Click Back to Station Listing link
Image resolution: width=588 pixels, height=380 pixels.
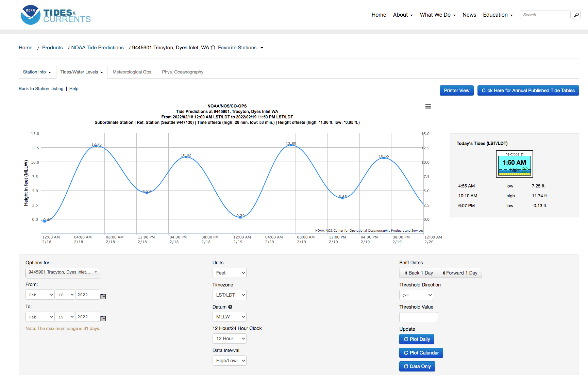(x=41, y=89)
